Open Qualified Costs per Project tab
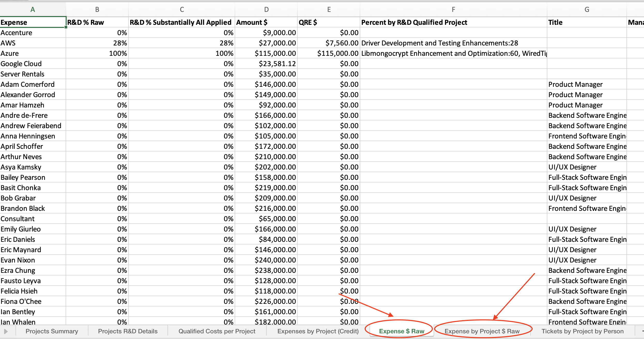This screenshot has height=339, width=644. tap(217, 331)
